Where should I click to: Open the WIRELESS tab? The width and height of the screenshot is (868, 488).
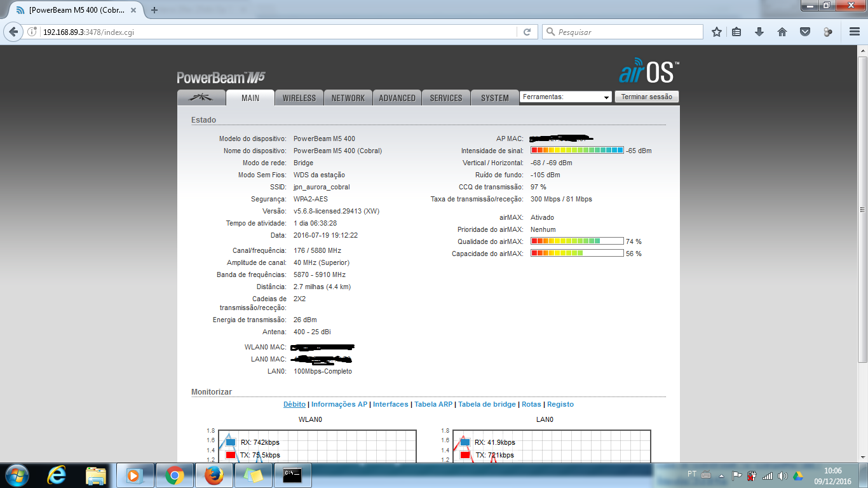tap(299, 98)
